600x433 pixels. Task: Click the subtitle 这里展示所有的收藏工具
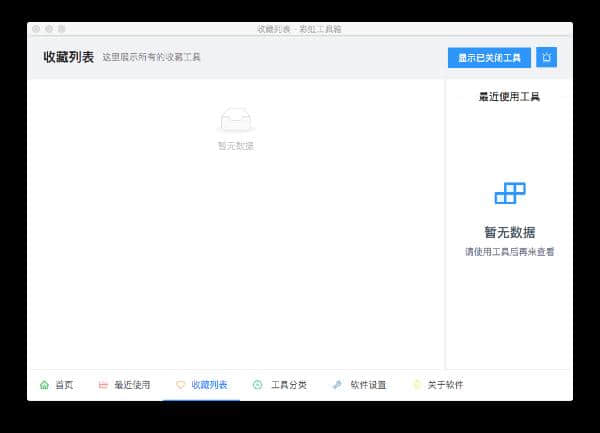[x=151, y=58]
